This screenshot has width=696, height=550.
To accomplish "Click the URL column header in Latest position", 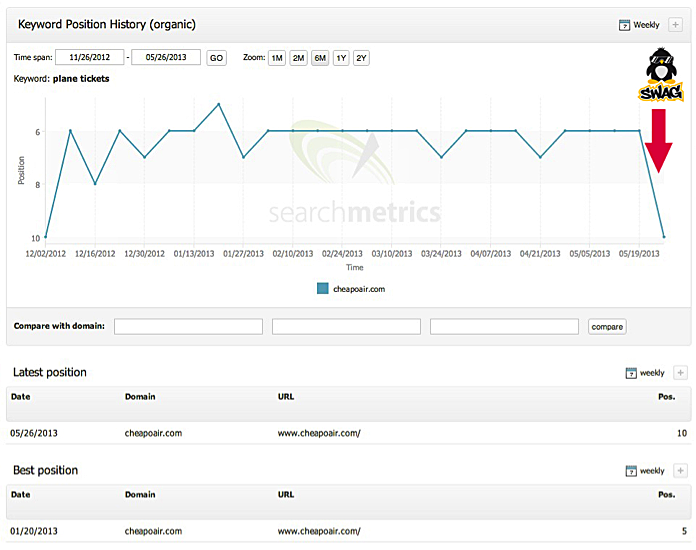I will tap(286, 397).
